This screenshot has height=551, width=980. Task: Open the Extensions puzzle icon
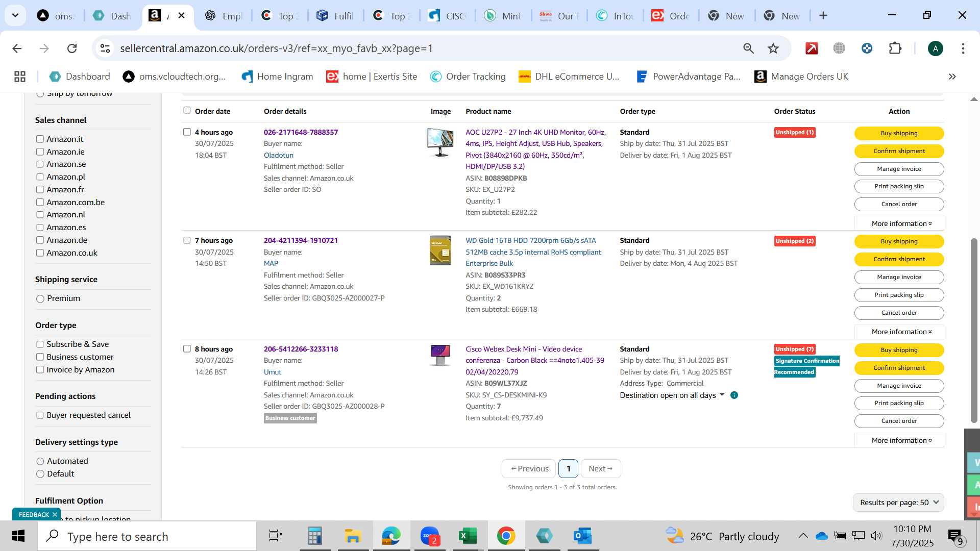click(x=895, y=48)
